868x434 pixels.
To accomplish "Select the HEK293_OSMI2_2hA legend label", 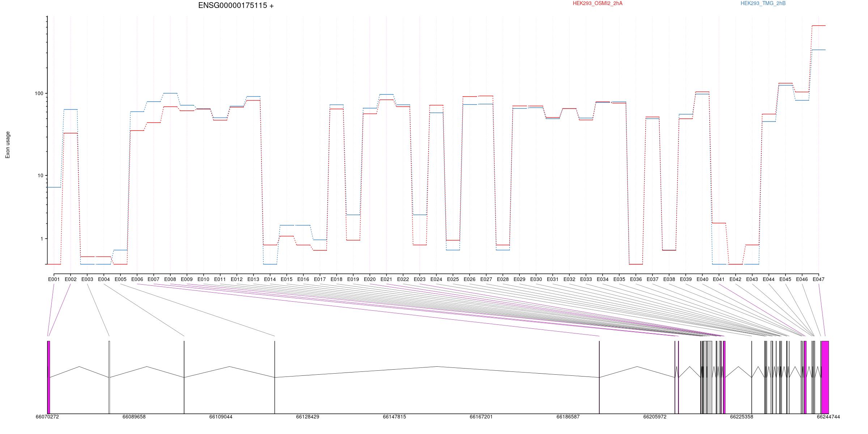I will [x=597, y=3].
